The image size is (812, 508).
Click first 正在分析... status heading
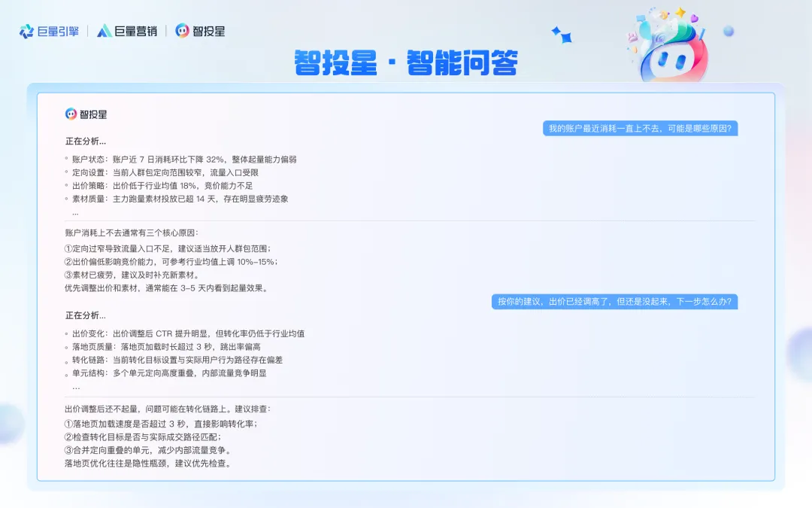[x=86, y=141]
